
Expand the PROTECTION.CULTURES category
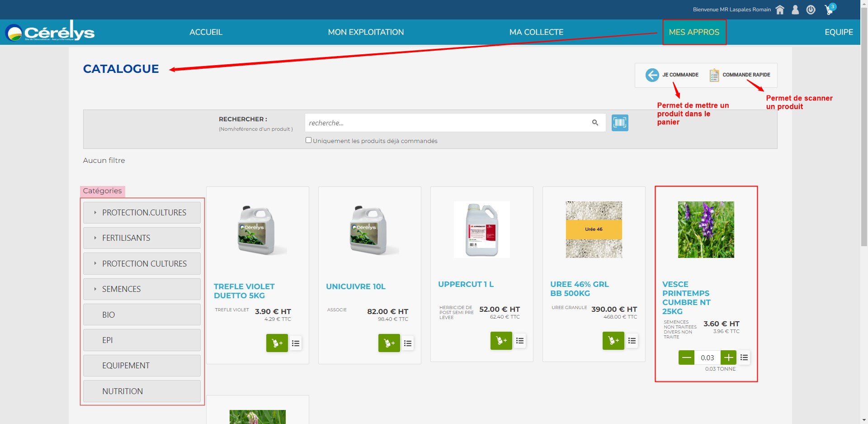142,213
